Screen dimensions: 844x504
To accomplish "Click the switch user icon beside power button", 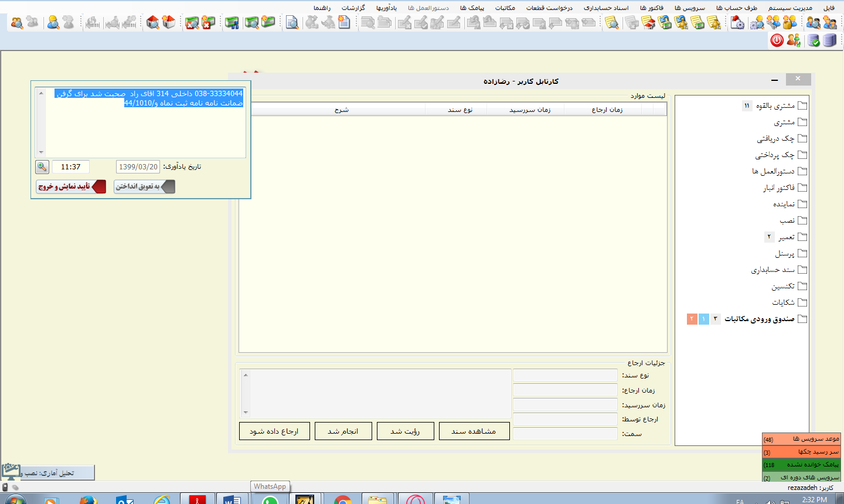I will point(794,40).
